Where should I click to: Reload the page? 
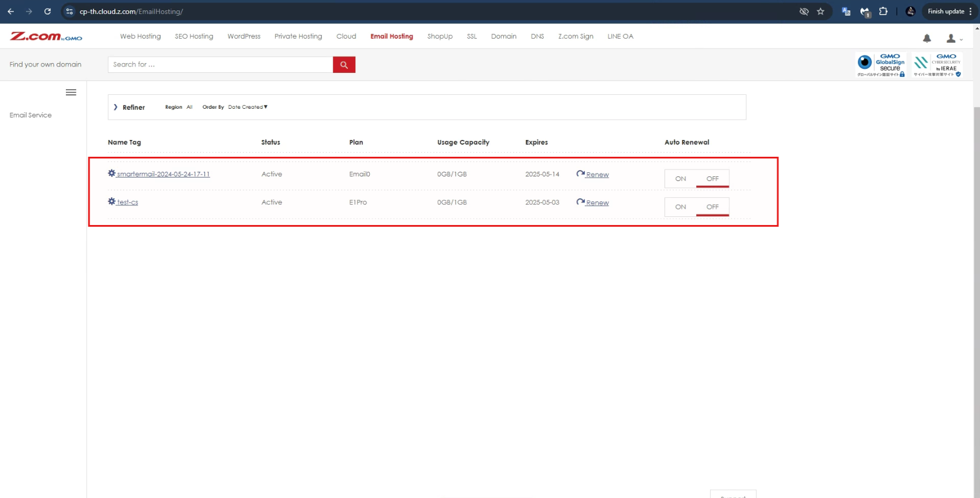[47, 12]
